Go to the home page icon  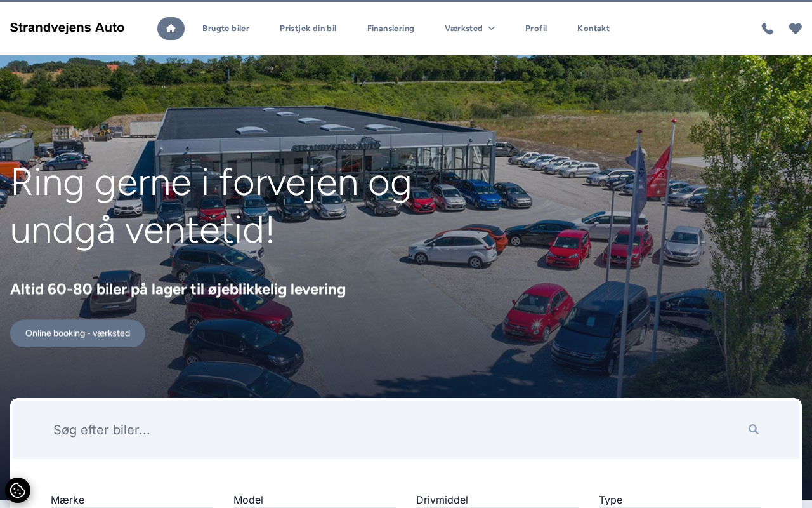click(171, 29)
